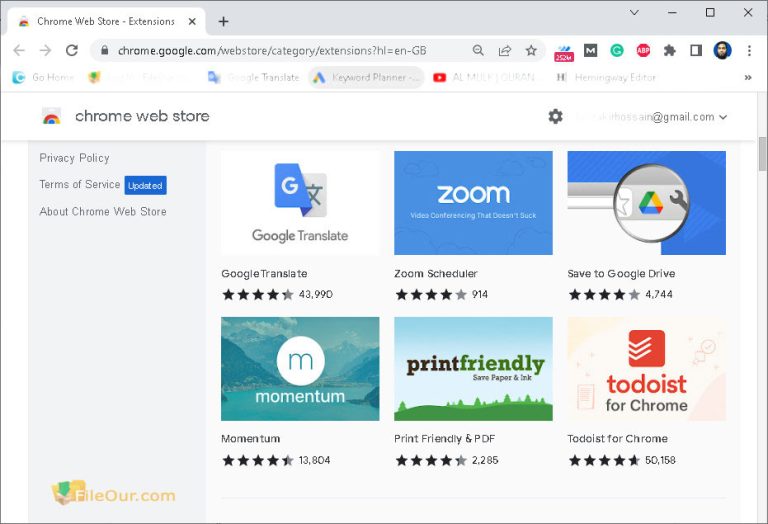Click the 50,158 rating count
Screen dimensions: 768x524
[x=660, y=460]
